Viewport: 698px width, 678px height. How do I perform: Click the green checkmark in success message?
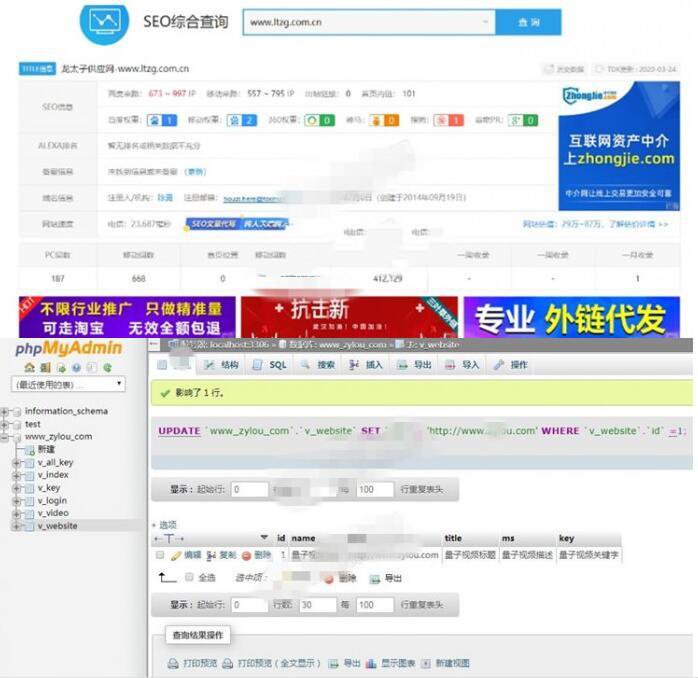click(x=165, y=393)
